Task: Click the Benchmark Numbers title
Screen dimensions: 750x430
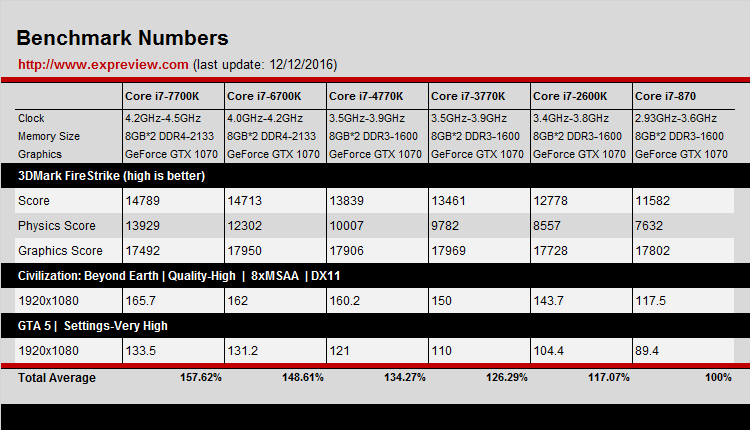Action: click(x=123, y=39)
